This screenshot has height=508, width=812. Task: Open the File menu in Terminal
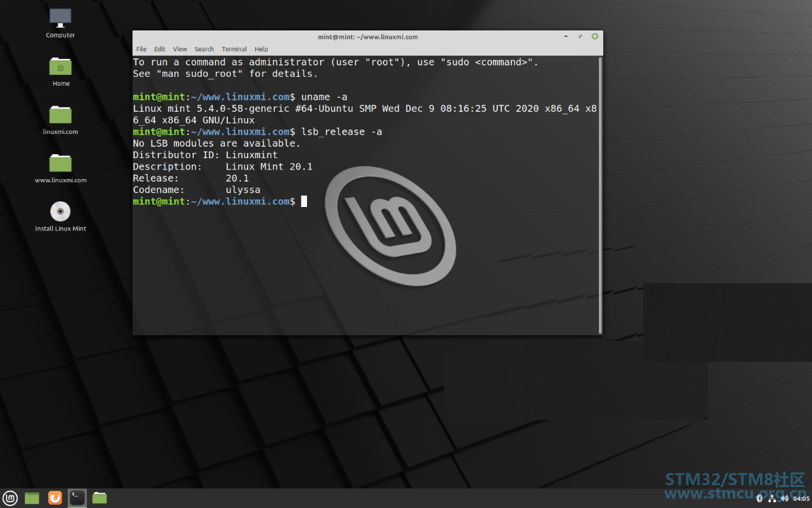coord(141,49)
